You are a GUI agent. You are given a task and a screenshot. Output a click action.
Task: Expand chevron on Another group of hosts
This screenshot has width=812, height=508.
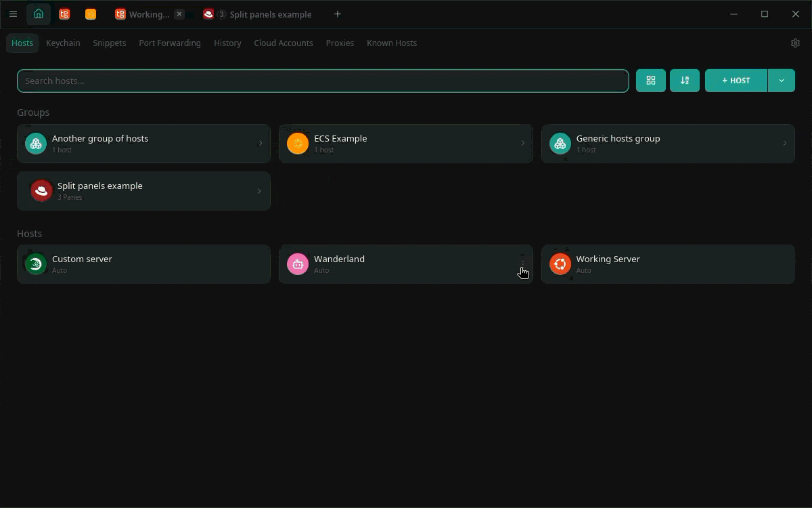coord(261,144)
